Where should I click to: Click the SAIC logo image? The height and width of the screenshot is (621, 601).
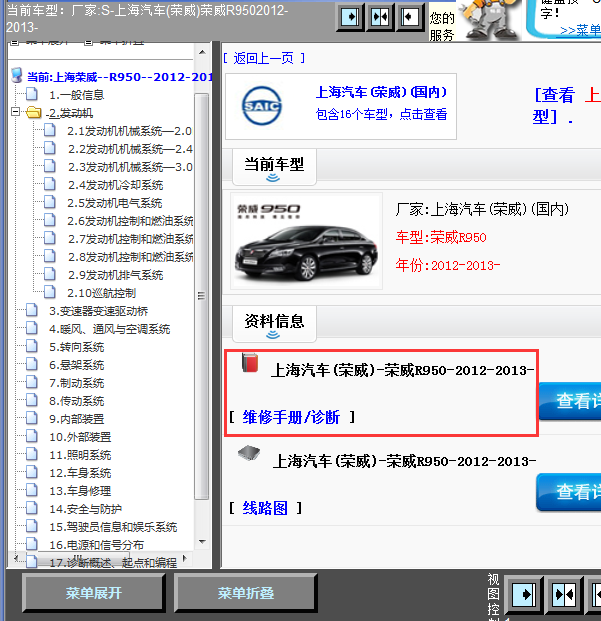click(262, 106)
